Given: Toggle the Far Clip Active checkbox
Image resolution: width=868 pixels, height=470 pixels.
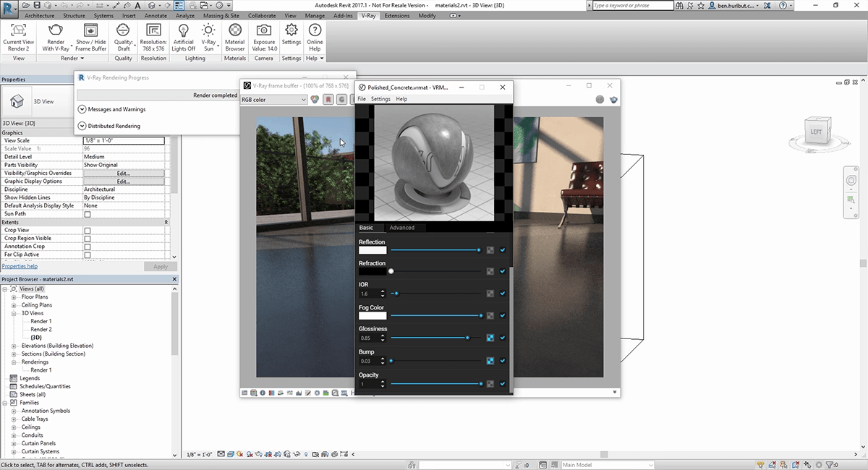Looking at the screenshot, I should pos(88,255).
